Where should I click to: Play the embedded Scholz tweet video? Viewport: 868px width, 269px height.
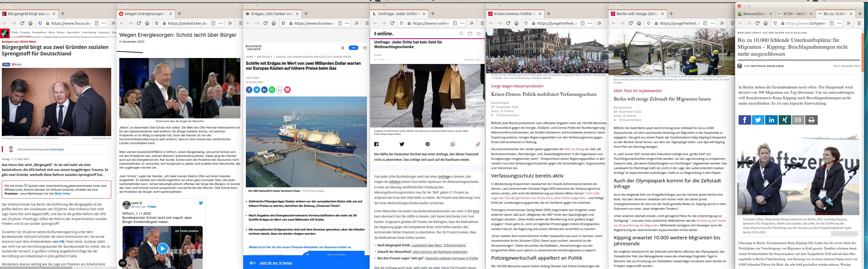[x=163, y=248]
